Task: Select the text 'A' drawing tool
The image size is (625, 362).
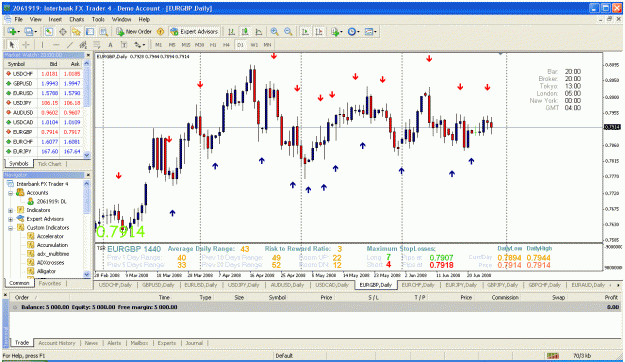Action: pyautogui.click(x=110, y=45)
